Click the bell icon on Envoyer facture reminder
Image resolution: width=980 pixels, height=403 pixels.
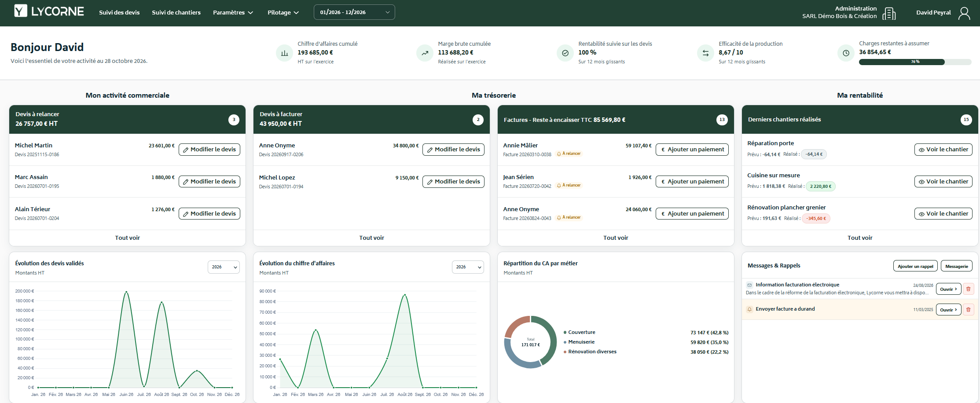click(x=749, y=309)
